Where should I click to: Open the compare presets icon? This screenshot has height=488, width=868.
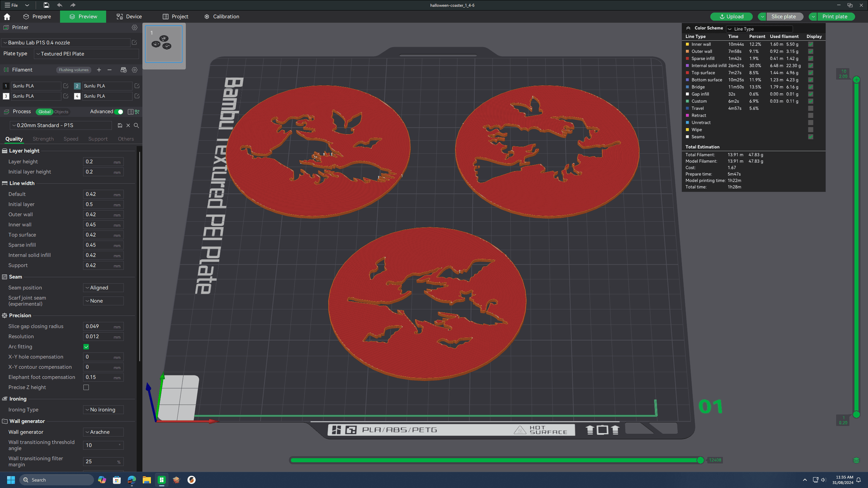click(x=137, y=111)
